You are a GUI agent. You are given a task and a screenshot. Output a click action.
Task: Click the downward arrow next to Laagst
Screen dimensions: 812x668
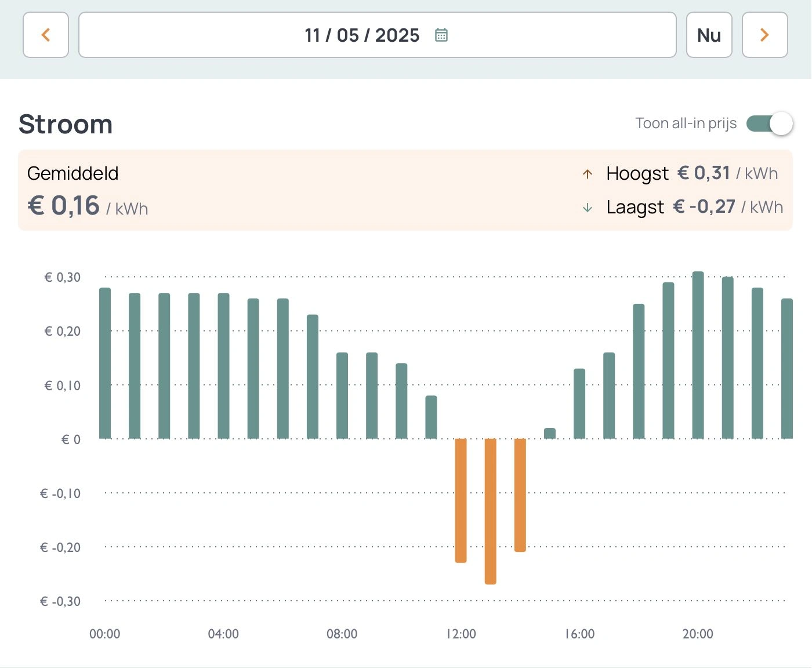pos(587,207)
